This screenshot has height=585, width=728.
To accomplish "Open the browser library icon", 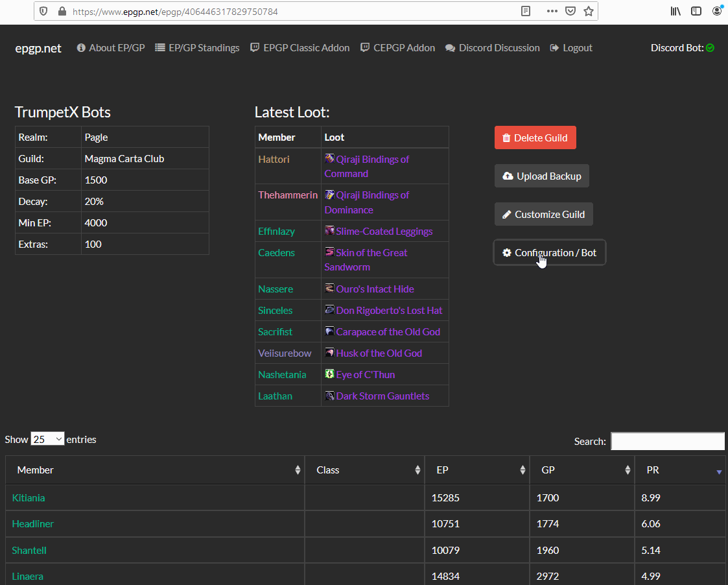I will (x=675, y=11).
